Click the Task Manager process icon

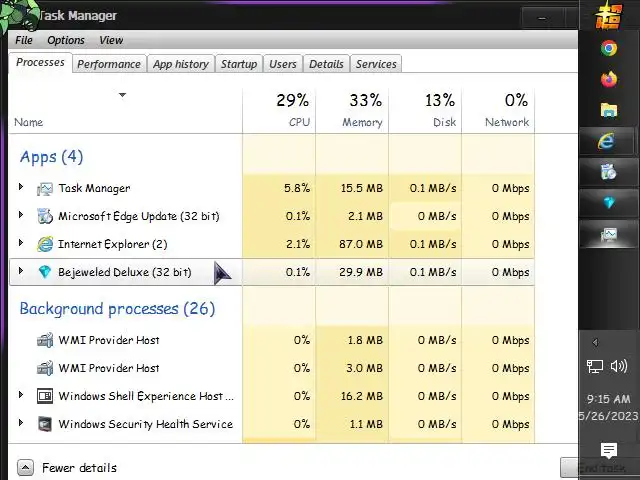[45, 188]
